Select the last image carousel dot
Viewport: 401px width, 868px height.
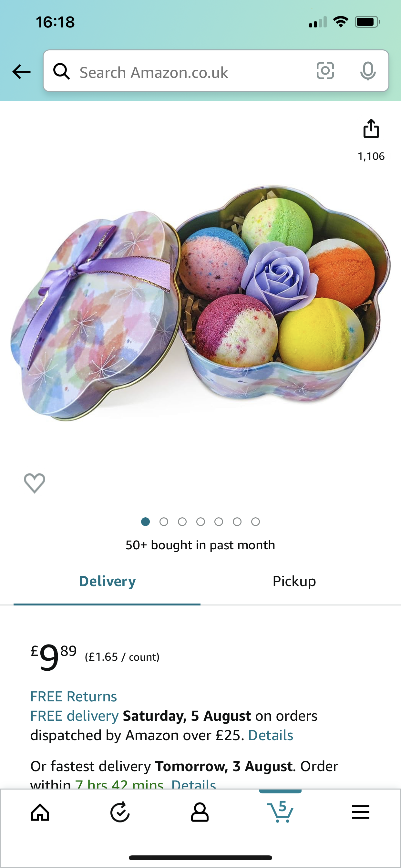(255, 522)
